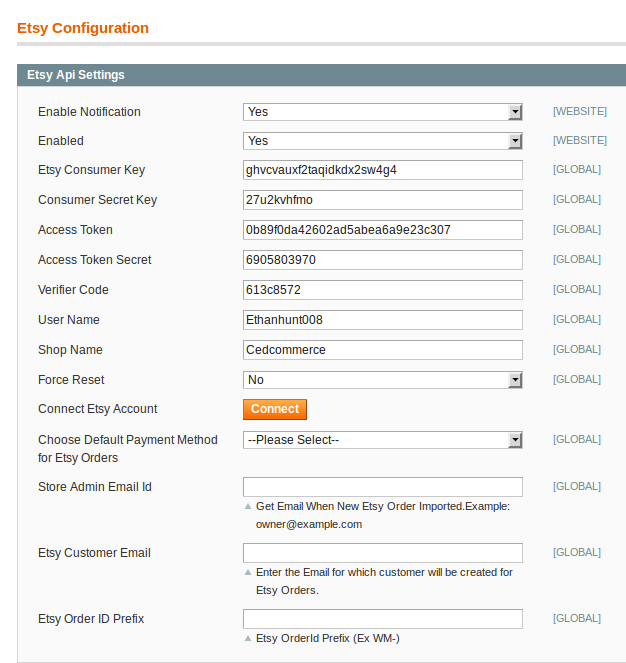Open the Enabled dropdown showing Yes
The width and height of the screenshot is (626, 663).
click(383, 141)
